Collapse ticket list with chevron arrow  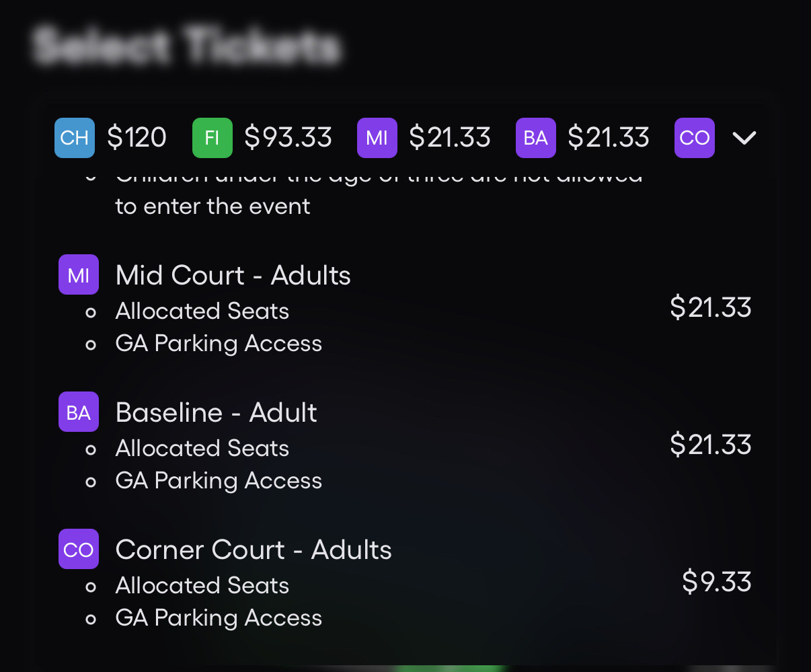(744, 138)
